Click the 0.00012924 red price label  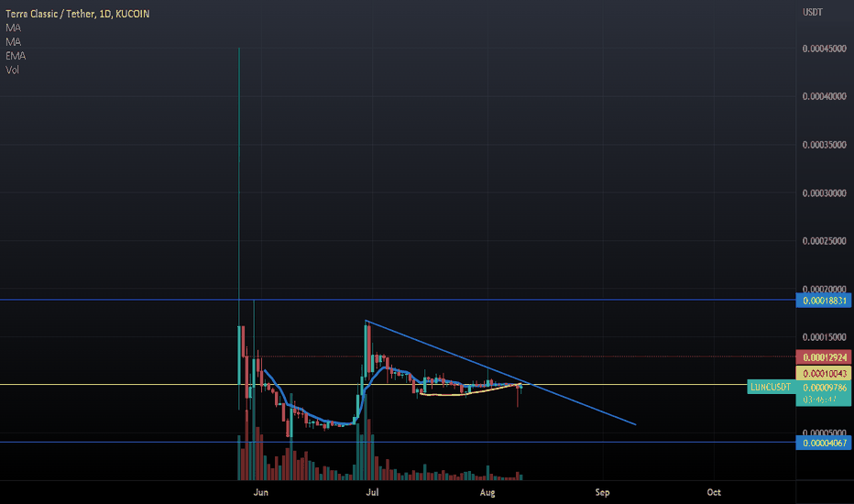(x=824, y=357)
